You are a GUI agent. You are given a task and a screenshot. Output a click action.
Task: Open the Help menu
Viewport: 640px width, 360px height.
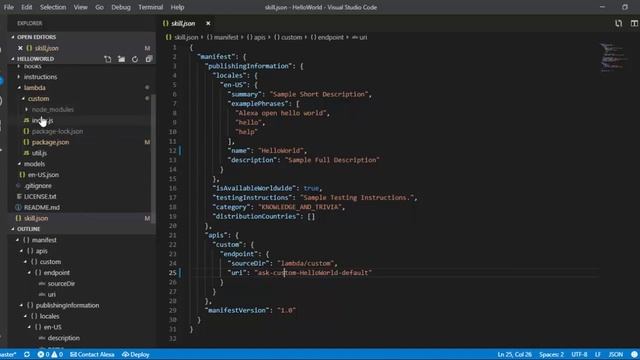tap(177, 7)
